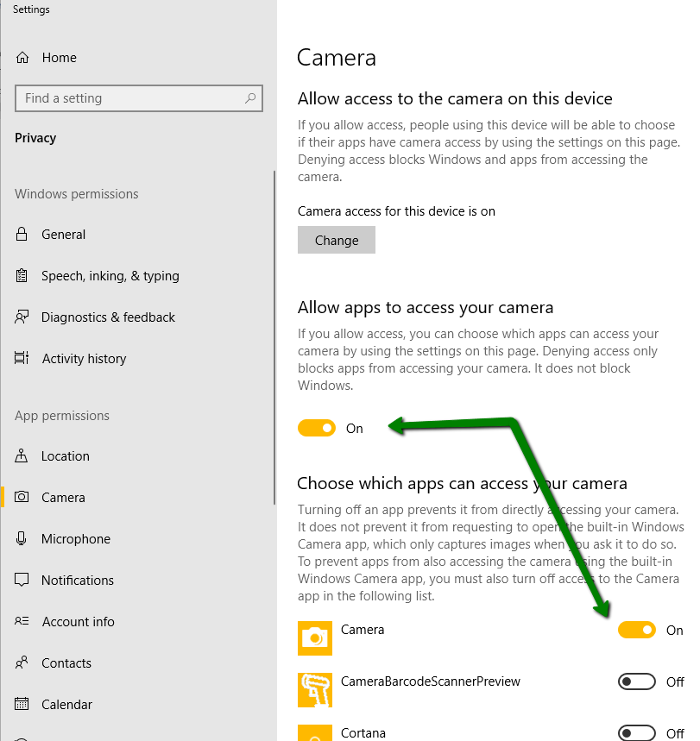The width and height of the screenshot is (700, 741).
Task: Click the Contacts people icon
Action: [x=22, y=663]
